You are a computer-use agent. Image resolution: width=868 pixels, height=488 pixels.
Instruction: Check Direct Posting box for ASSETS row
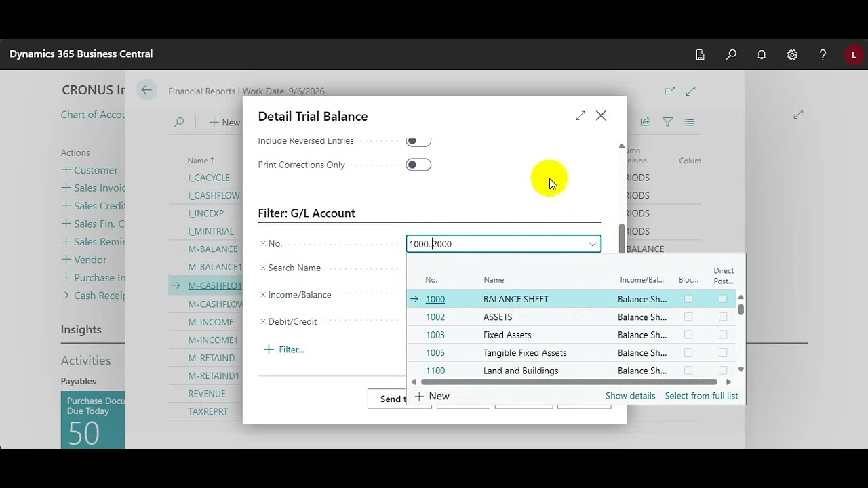pos(723,317)
